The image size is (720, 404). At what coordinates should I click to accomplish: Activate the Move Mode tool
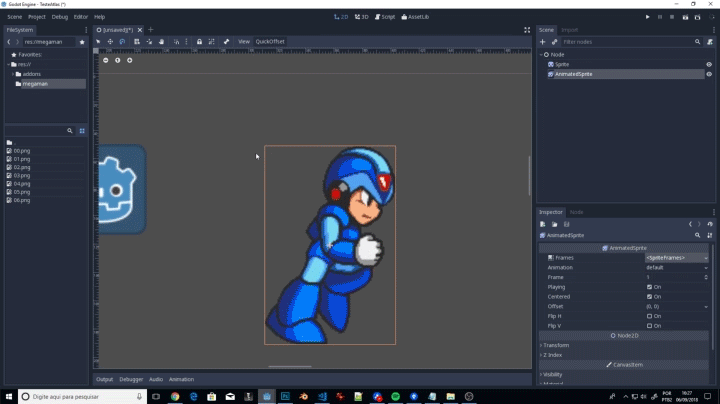[x=110, y=42]
